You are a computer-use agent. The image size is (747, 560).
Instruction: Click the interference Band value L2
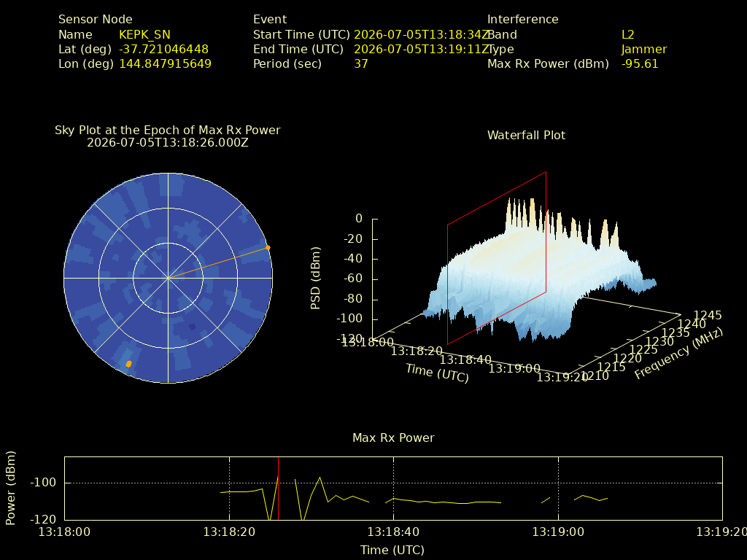(x=628, y=35)
